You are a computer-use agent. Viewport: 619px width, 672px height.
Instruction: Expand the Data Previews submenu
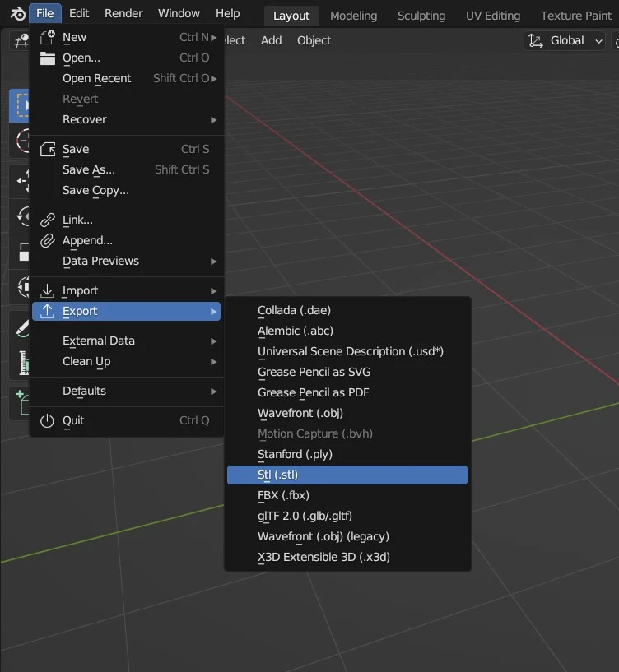click(x=127, y=261)
